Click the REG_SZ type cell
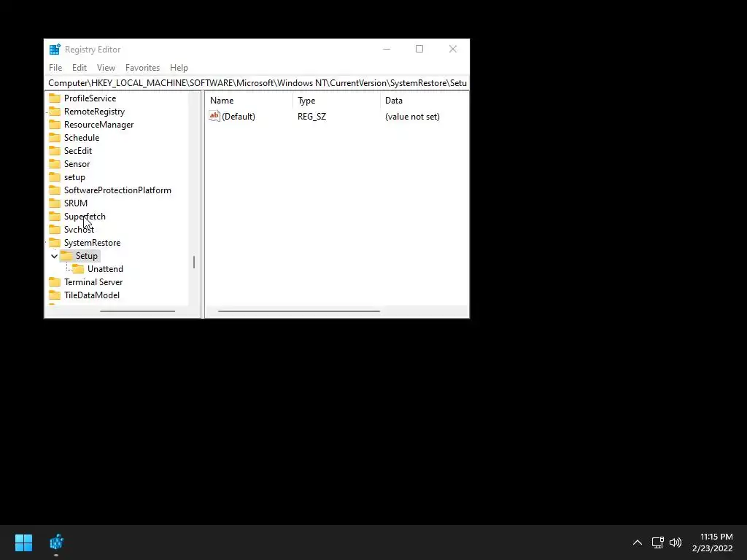The width and height of the screenshot is (747, 560). (x=311, y=117)
